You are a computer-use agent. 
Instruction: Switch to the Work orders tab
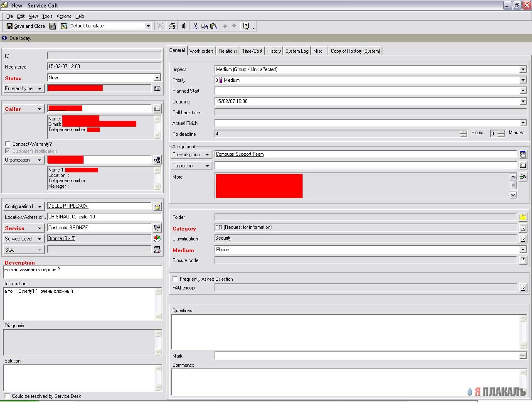coord(202,51)
